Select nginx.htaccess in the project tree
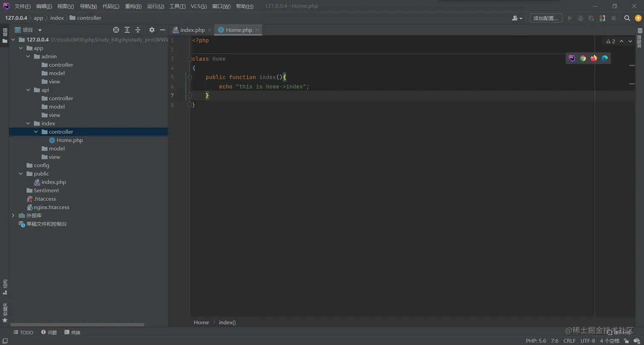This screenshot has height=345, width=644. [x=52, y=207]
